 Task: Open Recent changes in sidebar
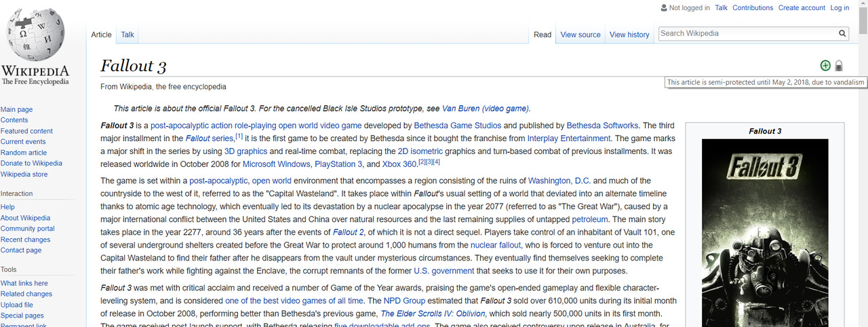pyautogui.click(x=26, y=239)
